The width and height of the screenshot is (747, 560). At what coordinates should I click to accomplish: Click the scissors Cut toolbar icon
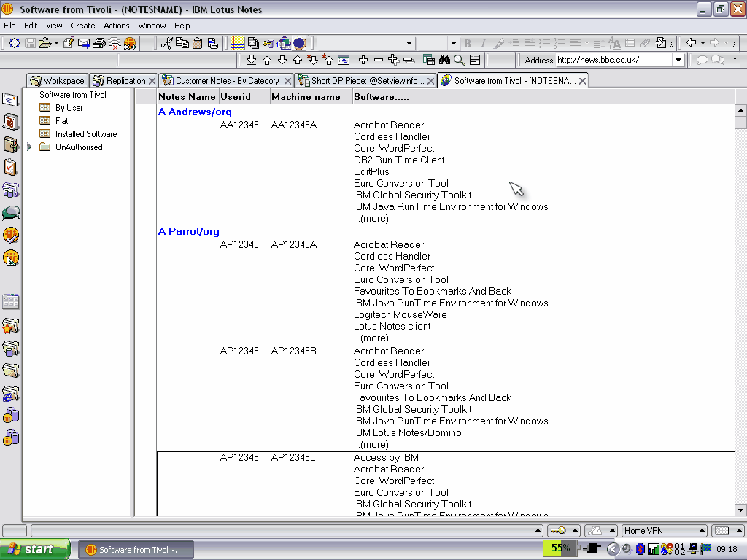[x=166, y=43]
